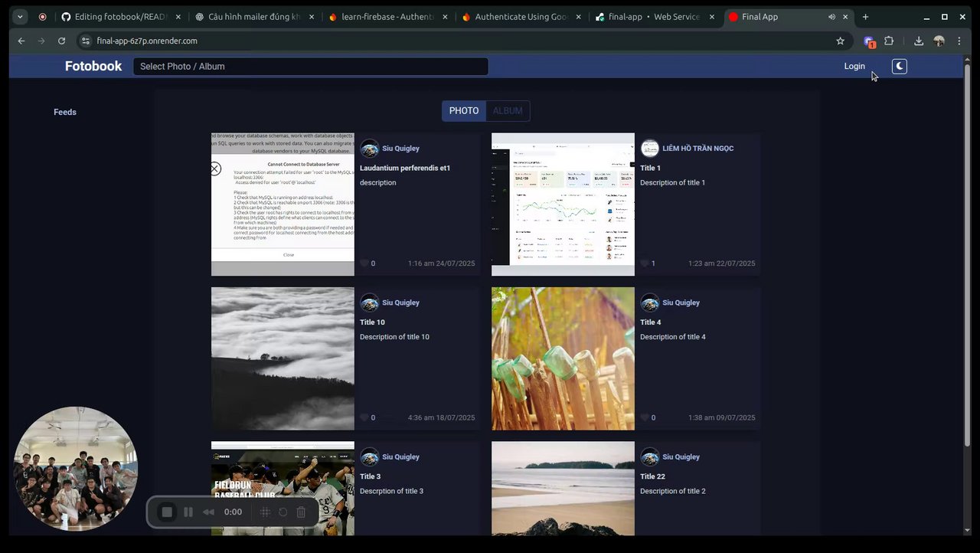
Task: Switch to the PHOTO tab
Action: tap(464, 111)
